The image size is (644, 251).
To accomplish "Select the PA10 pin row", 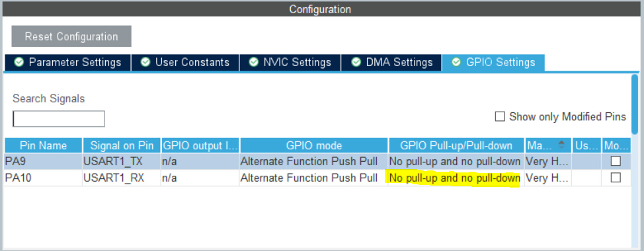I will point(317,178).
